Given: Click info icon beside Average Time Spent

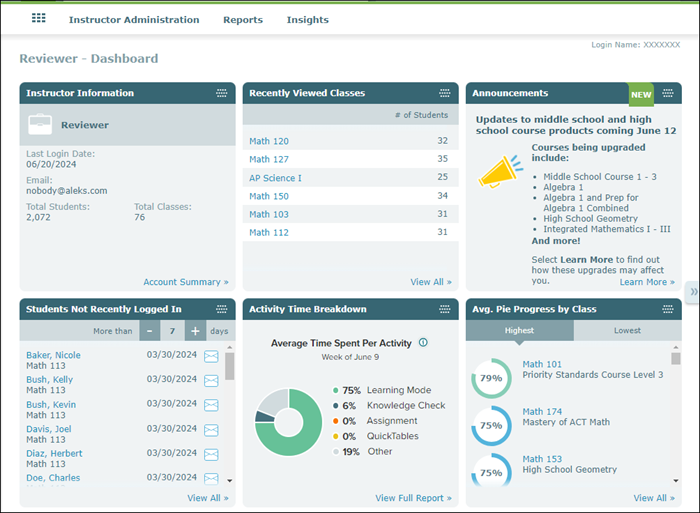Looking at the screenshot, I should (x=423, y=342).
